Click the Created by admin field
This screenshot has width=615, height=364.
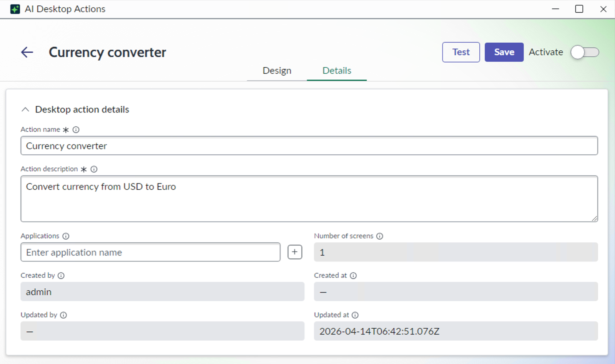pos(162,292)
